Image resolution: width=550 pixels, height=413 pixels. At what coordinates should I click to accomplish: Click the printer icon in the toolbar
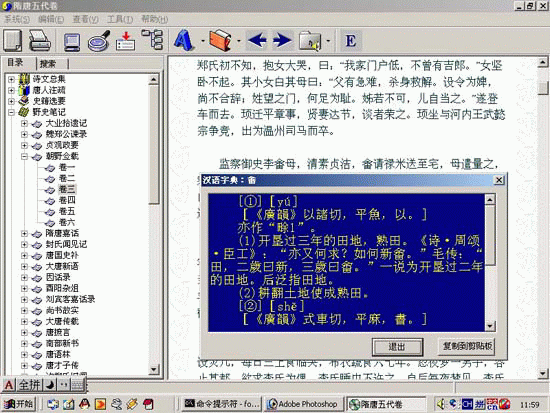(x=40, y=41)
